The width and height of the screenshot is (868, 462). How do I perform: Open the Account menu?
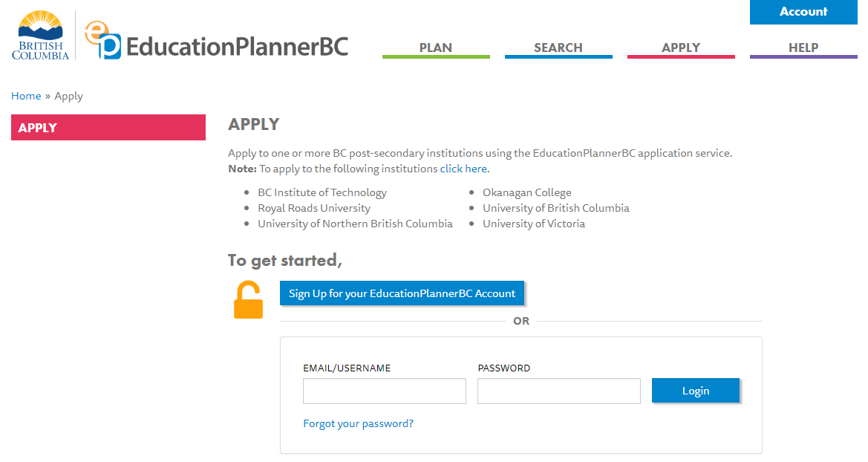803,12
